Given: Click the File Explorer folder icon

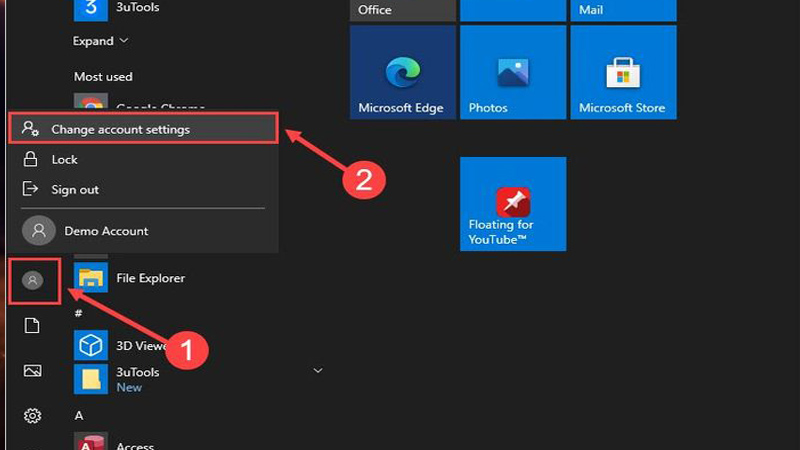Looking at the screenshot, I should pyautogui.click(x=91, y=278).
